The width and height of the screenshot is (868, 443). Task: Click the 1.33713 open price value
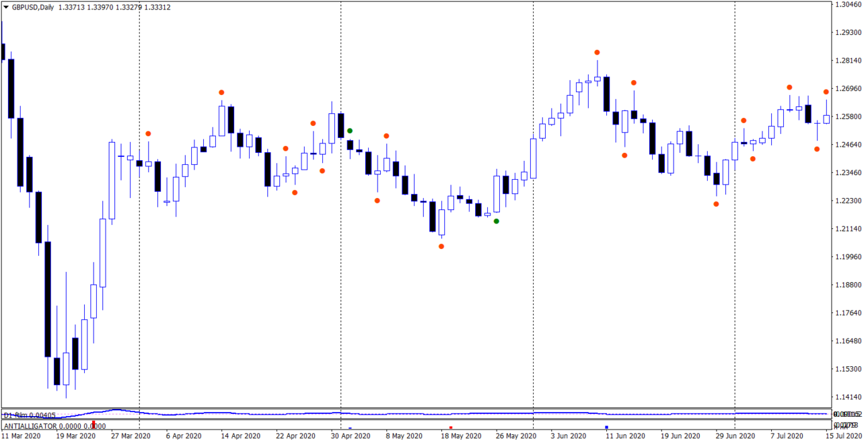click(x=71, y=7)
